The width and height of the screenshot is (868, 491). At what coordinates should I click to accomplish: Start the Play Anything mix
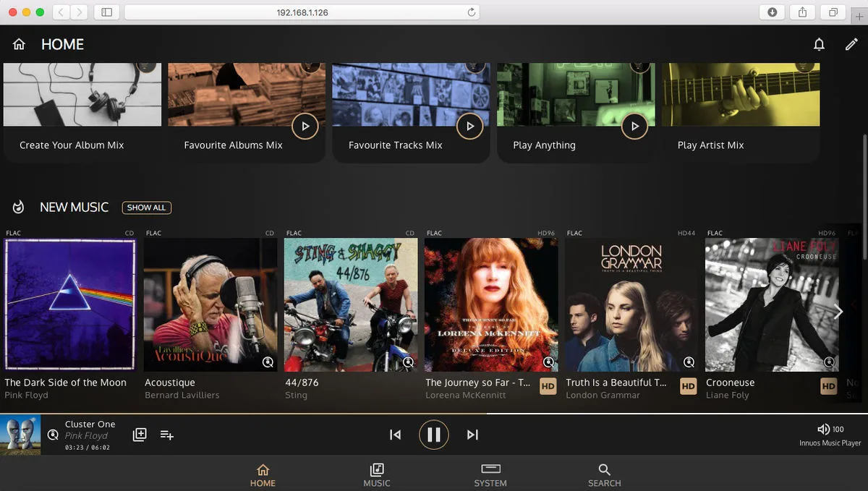[x=634, y=126]
